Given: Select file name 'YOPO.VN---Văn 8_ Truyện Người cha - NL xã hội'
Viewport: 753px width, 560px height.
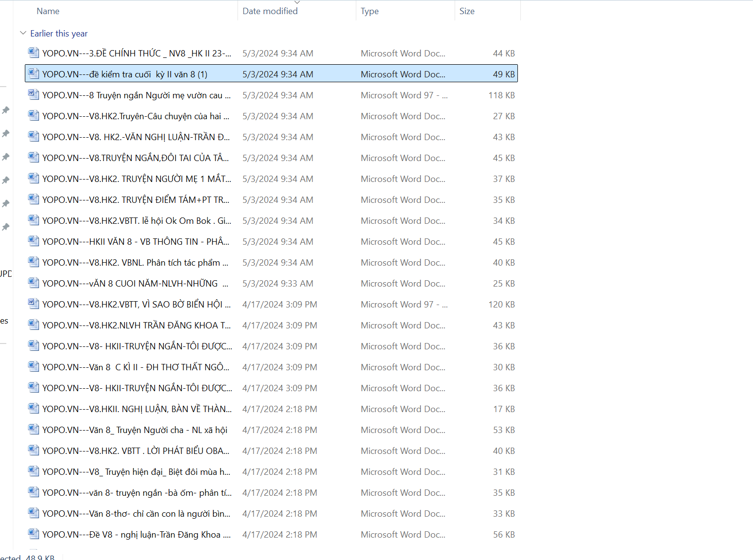Looking at the screenshot, I should point(135,430).
